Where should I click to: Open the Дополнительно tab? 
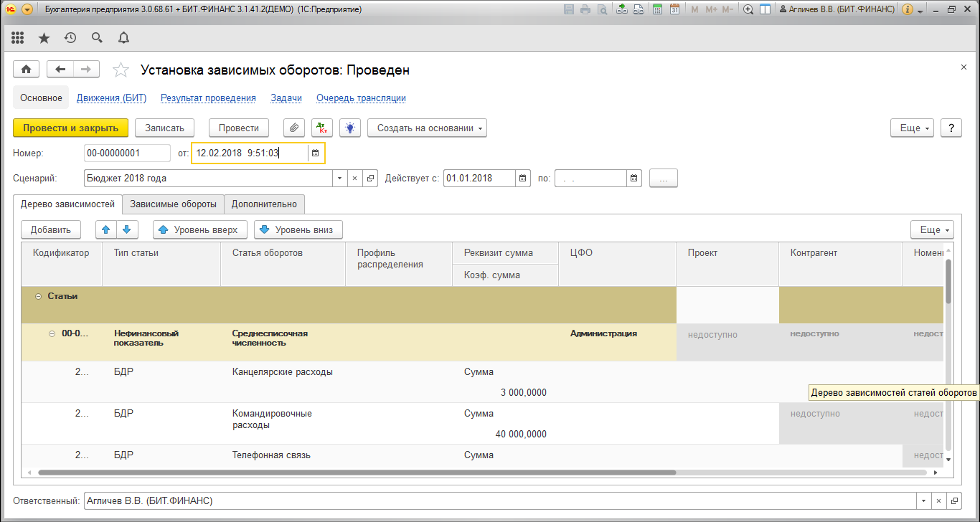pos(264,204)
